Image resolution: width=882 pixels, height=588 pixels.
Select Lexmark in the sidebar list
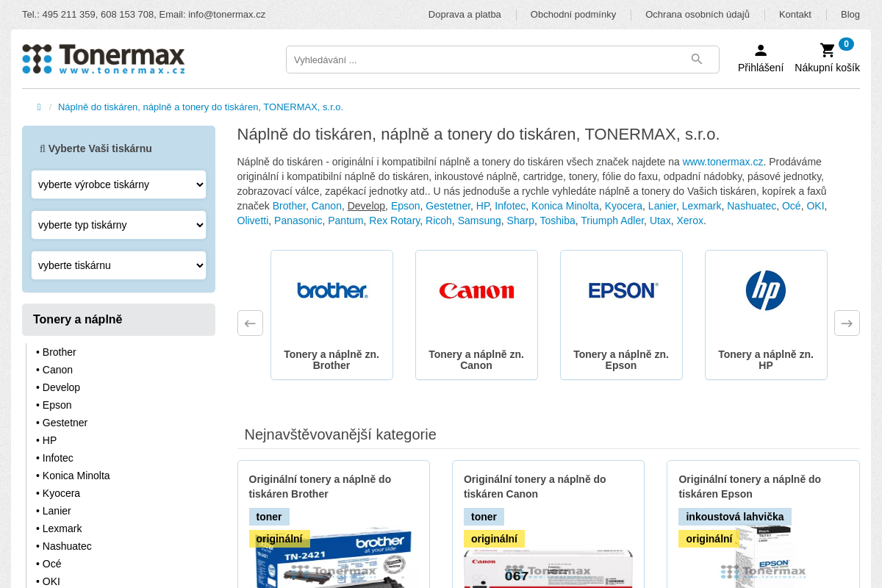[x=62, y=528]
